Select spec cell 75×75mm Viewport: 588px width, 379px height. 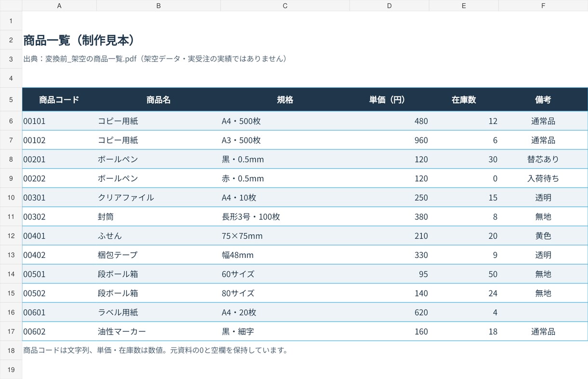[x=285, y=236]
